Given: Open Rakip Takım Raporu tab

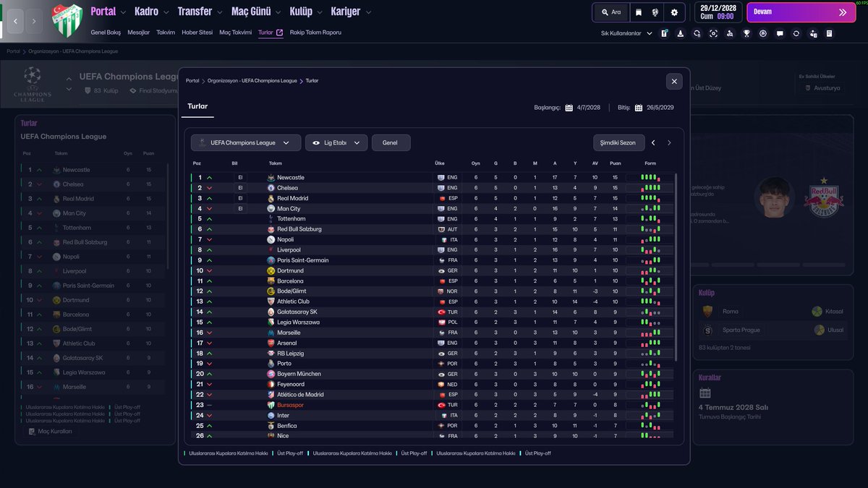Looking at the screenshot, I should coord(315,33).
